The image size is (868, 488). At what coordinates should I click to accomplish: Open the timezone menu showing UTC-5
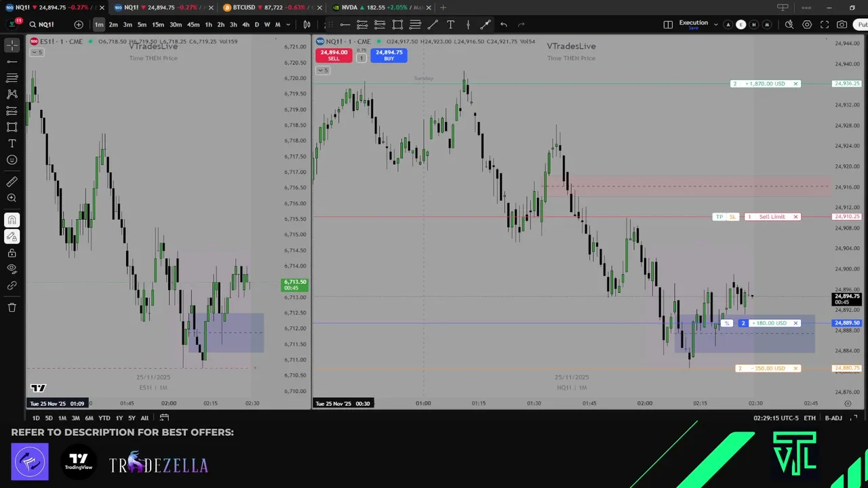click(775, 418)
